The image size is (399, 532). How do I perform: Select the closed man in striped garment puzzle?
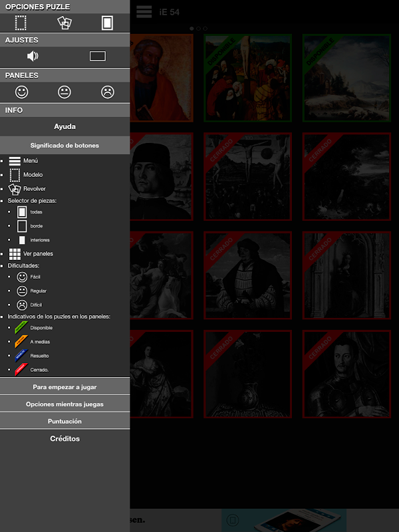click(247, 275)
